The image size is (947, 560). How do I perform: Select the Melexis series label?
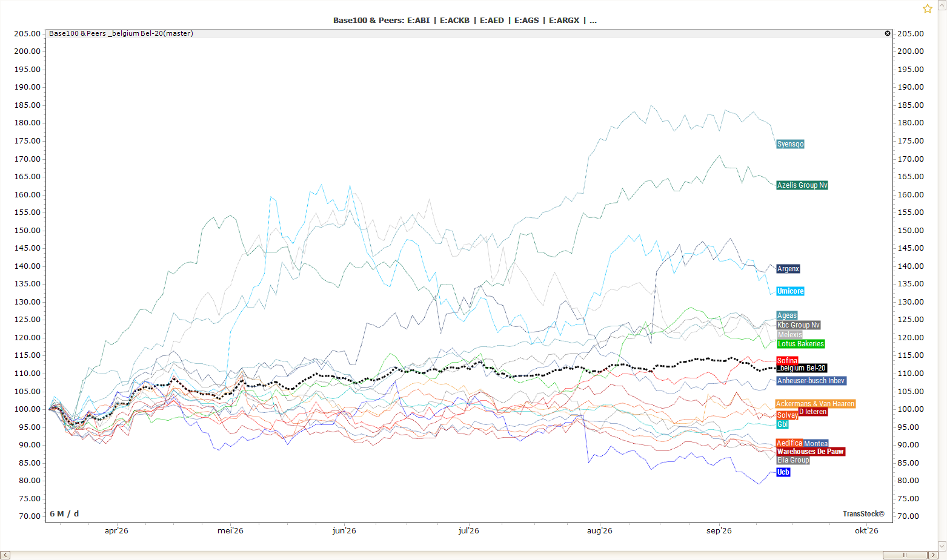pyautogui.click(x=789, y=335)
